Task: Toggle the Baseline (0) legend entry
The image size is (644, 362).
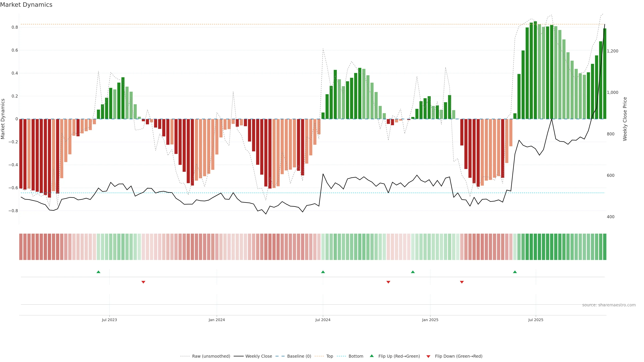Action: 299,356
